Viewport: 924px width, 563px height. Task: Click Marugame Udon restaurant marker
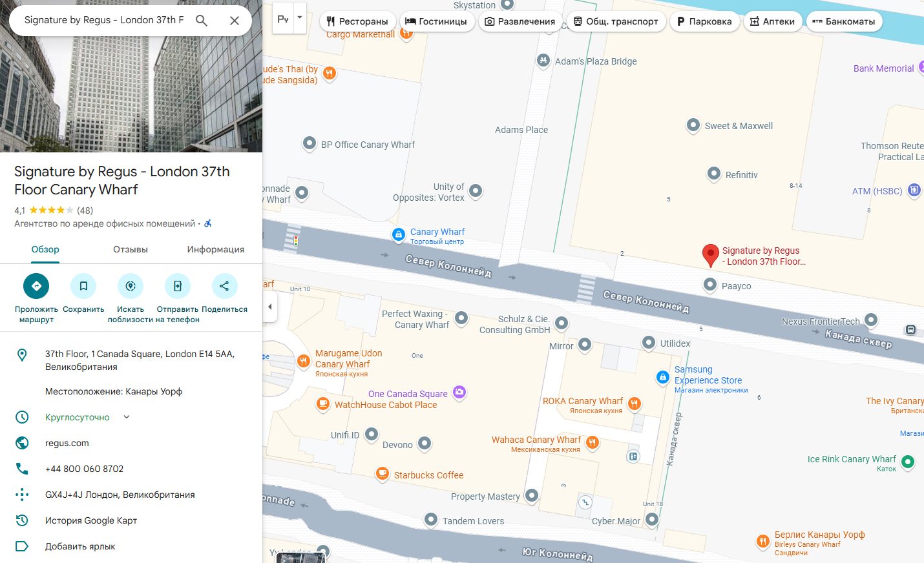tap(304, 361)
